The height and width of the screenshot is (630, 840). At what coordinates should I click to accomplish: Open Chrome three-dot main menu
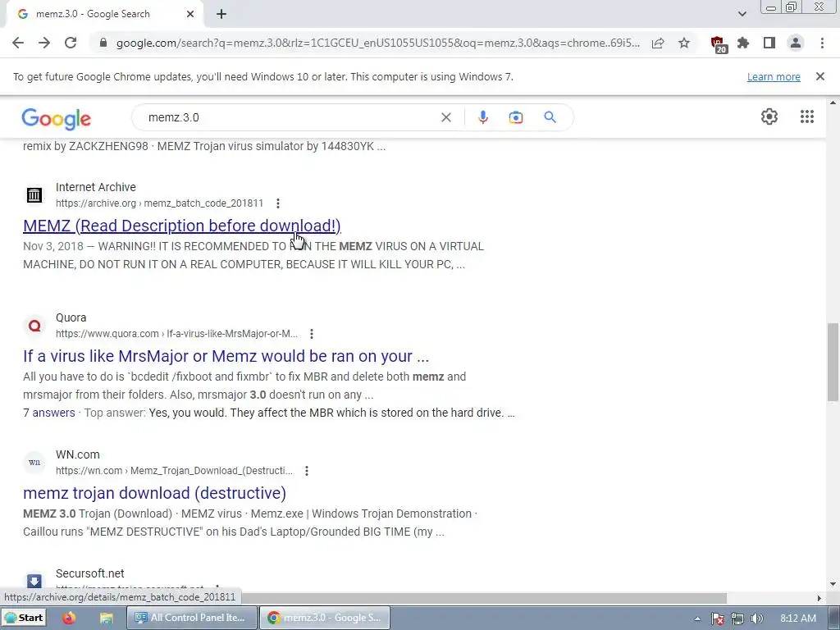pyautogui.click(x=822, y=43)
